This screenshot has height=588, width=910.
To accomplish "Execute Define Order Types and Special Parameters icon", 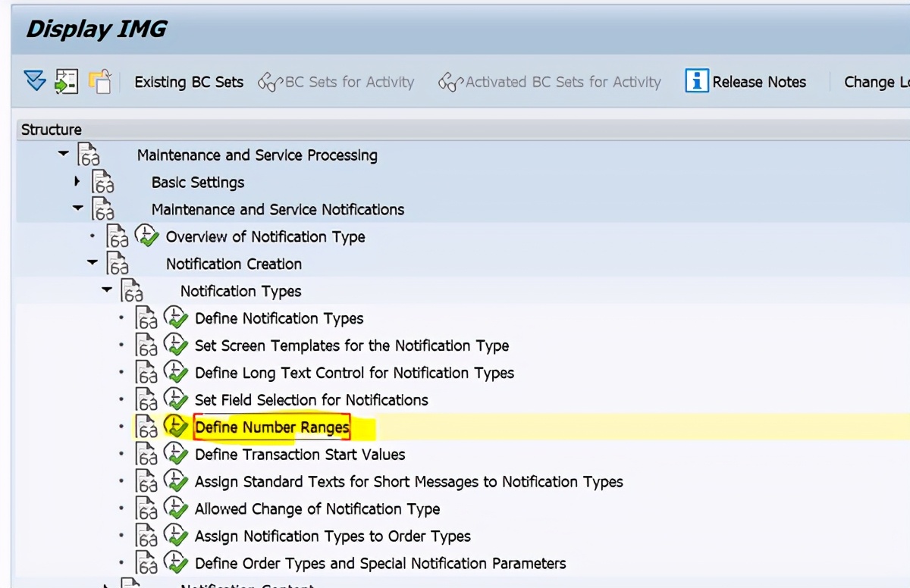I will [x=175, y=563].
